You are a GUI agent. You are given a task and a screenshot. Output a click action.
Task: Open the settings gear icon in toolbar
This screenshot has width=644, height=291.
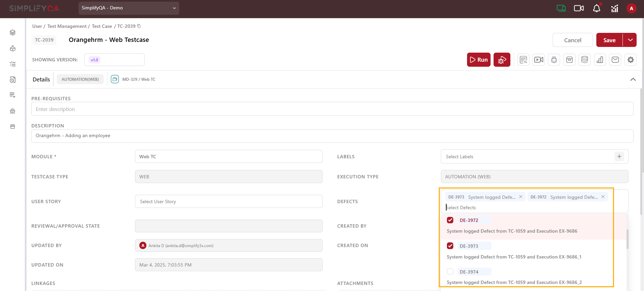pyautogui.click(x=630, y=60)
